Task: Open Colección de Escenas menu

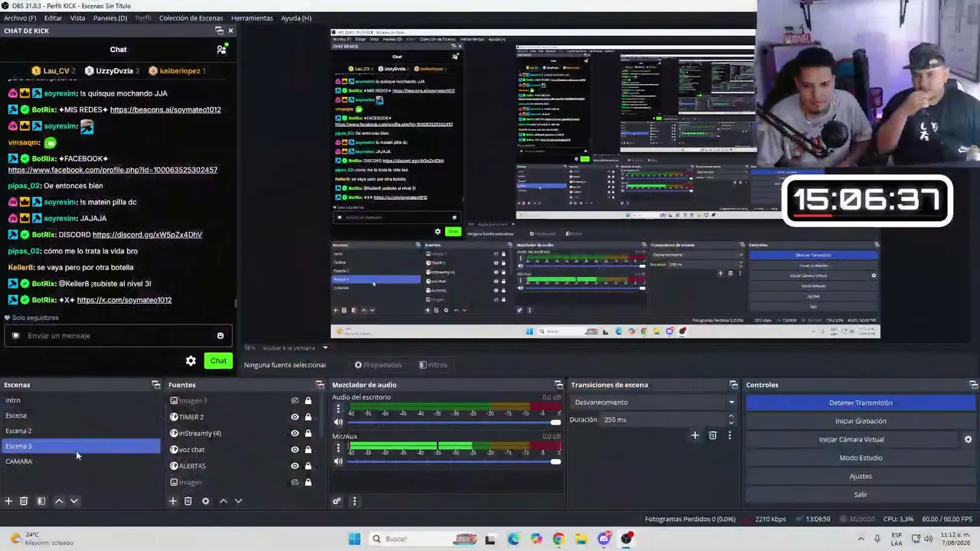Action: click(x=191, y=18)
